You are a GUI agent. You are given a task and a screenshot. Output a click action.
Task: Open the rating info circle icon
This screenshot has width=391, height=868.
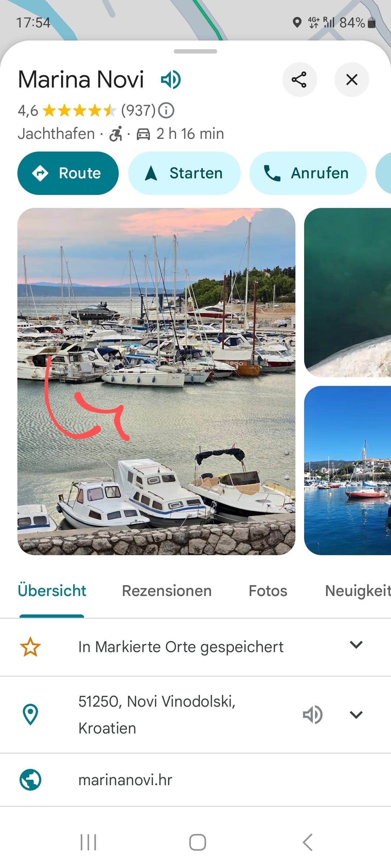click(x=166, y=110)
